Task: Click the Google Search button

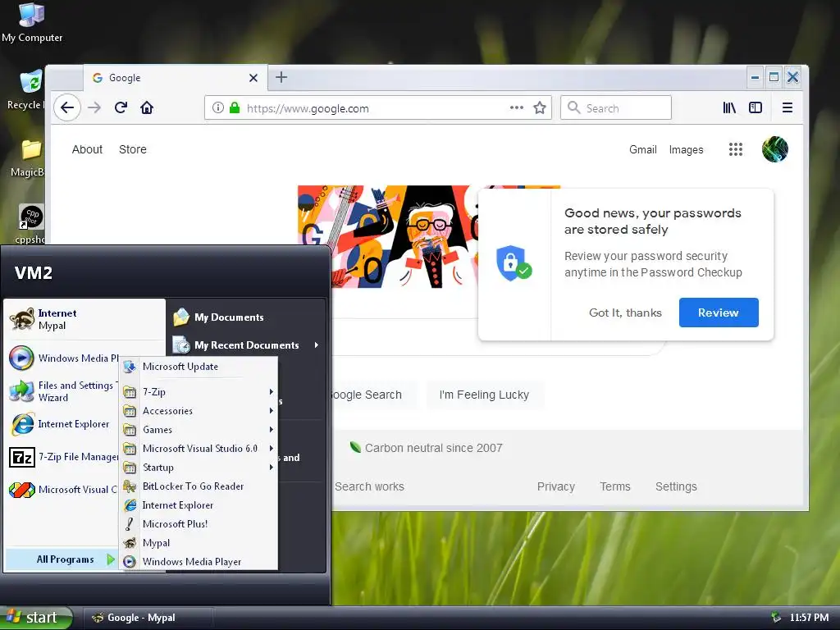Action: [373, 395]
